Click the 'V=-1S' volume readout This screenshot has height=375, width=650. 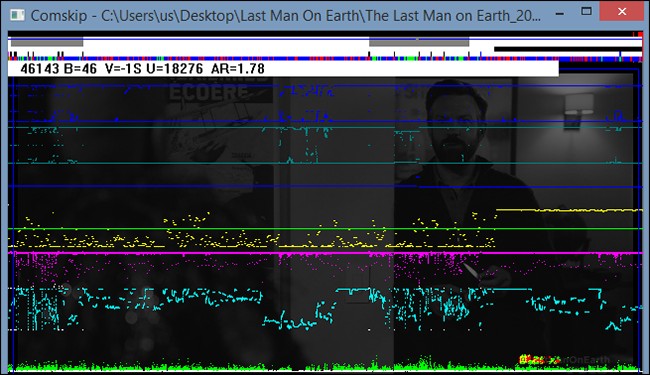[x=123, y=69]
